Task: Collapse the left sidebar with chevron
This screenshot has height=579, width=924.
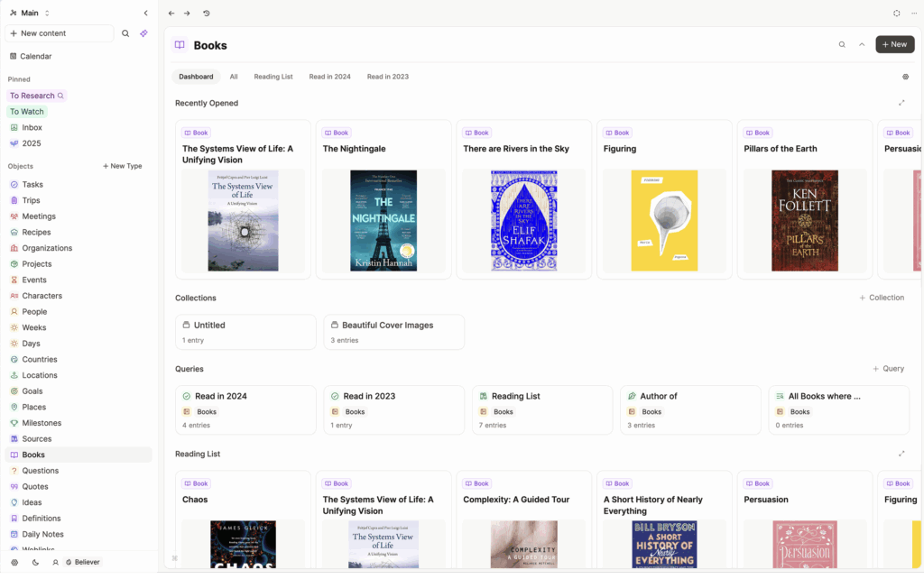Action: pos(146,14)
